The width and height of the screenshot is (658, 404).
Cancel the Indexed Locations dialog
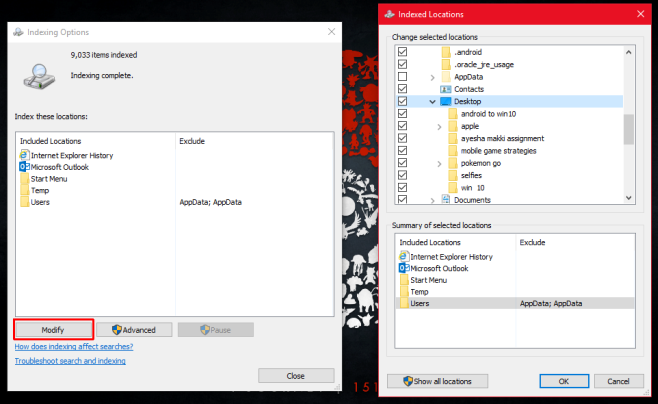[x=619, y=381]
